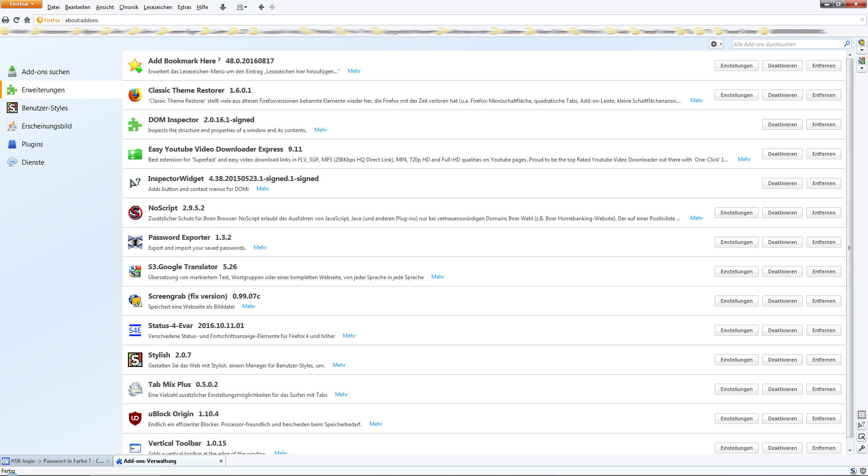868x476 pixels.
Task: Disable the NoScript extension
Action: [782, 213]
